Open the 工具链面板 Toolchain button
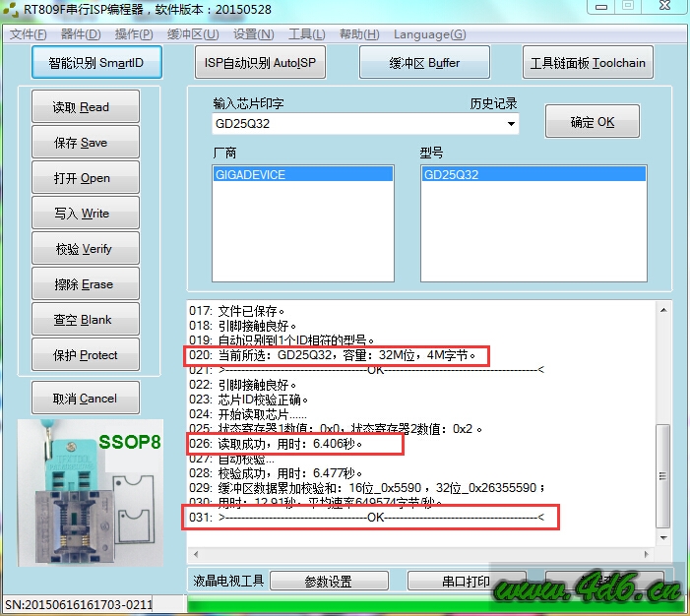 pyautogui.click(x=588, y=62)
